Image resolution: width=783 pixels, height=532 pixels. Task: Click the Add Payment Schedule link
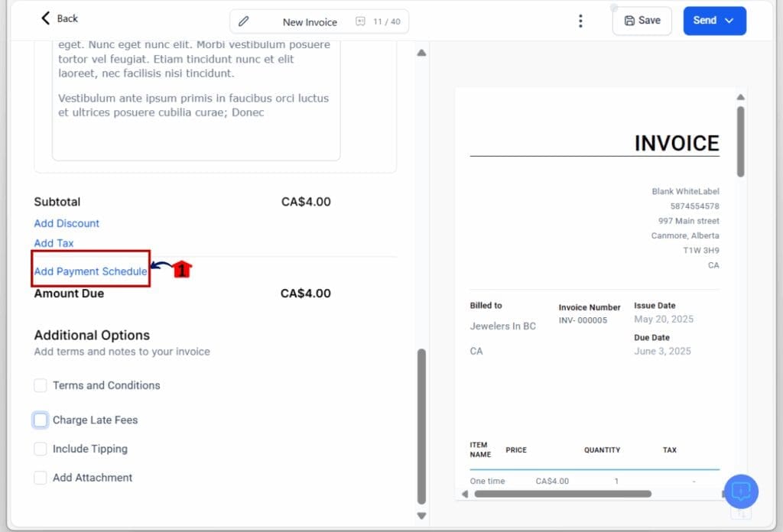(90, 271)
